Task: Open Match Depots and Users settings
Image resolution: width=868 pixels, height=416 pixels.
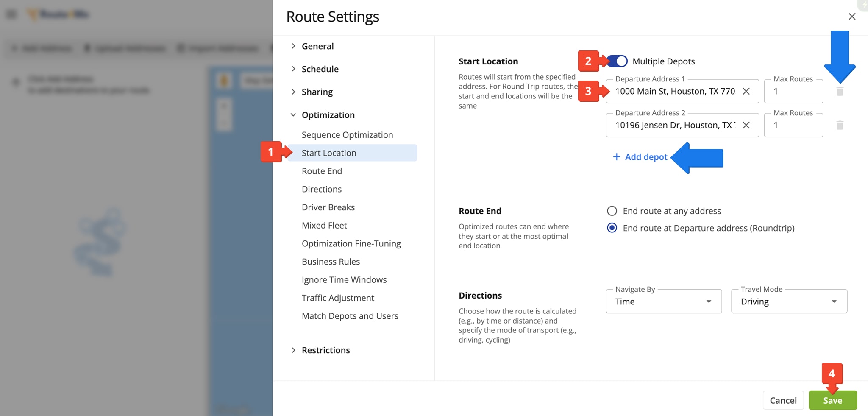Action: click(350, 316)
